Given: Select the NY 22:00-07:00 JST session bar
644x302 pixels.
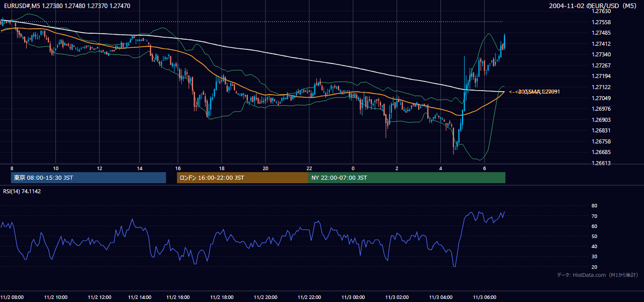Looking at the screenshot, I should pyautogui.click(x=407, y=178).
